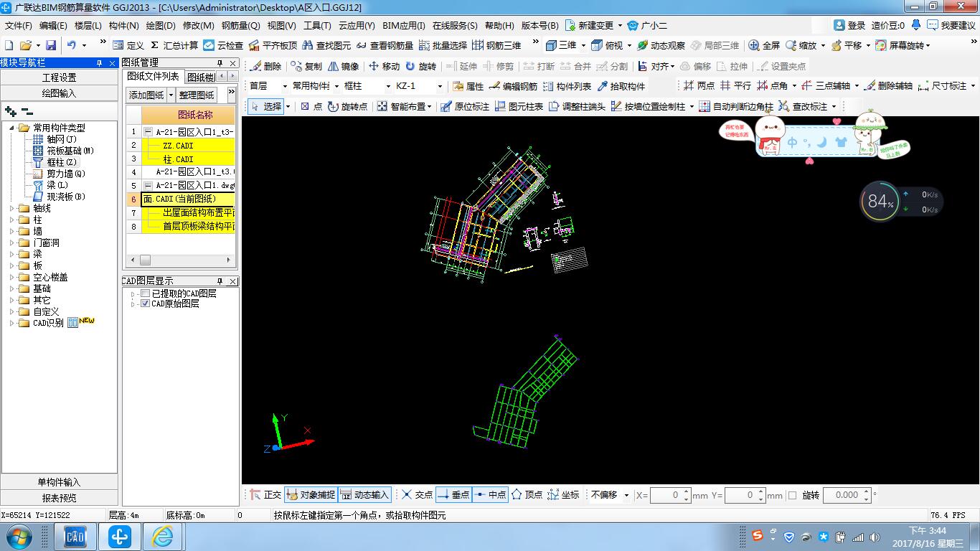Image resolution: width=980 pixels, height=551 pixels.
Task: Open 构件列表 component list
Action: (567, 86)
